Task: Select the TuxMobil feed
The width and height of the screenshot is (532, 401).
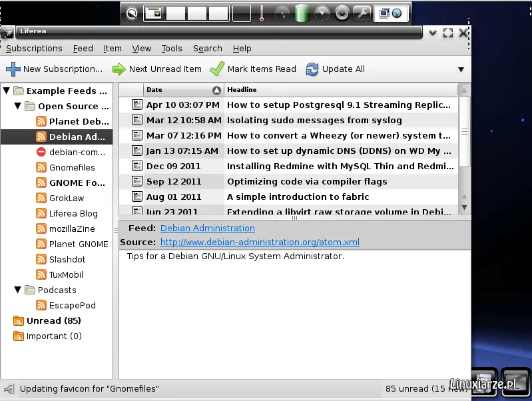Action: pos(59,274)
